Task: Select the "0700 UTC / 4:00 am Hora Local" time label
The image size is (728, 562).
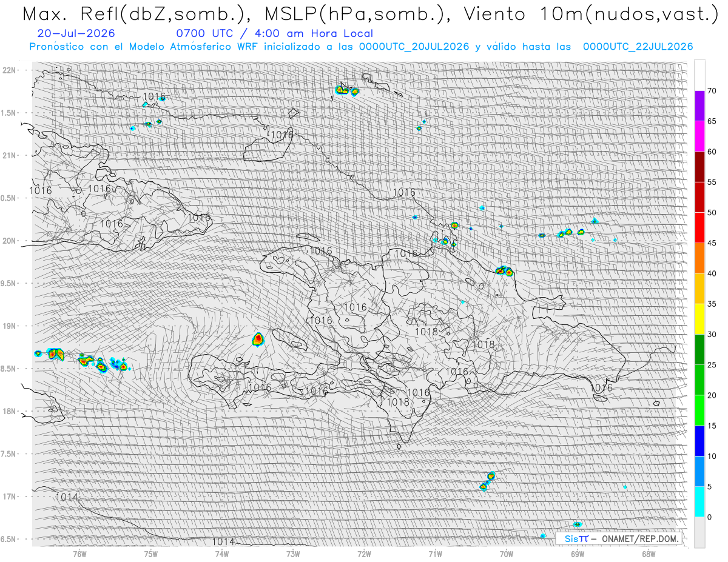Action: click(x=275, y=33)
